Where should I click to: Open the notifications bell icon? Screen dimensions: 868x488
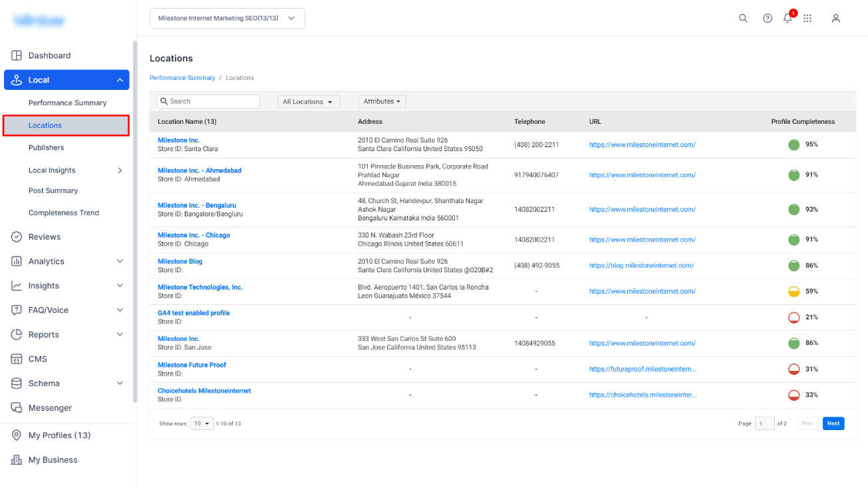tap(788, 19)
